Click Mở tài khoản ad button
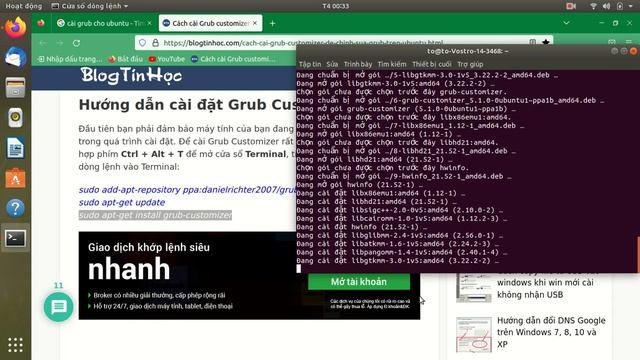Image resolution: width=640 pixels, height=360 pixels. tap(359, 282)
